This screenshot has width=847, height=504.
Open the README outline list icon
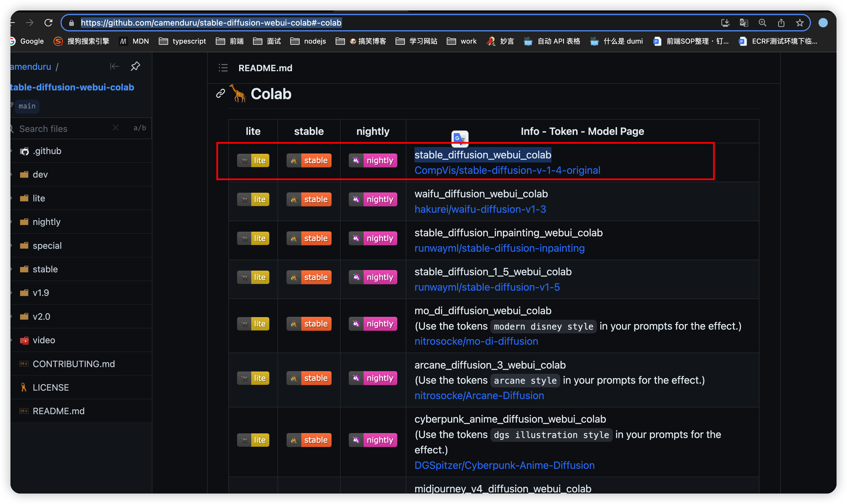click(x=223, y=68)
